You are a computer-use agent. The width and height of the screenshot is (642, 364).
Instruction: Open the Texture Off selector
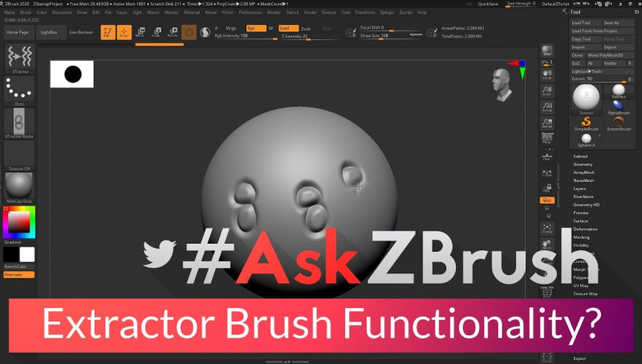pyautogui.click(x=19, y=154)
